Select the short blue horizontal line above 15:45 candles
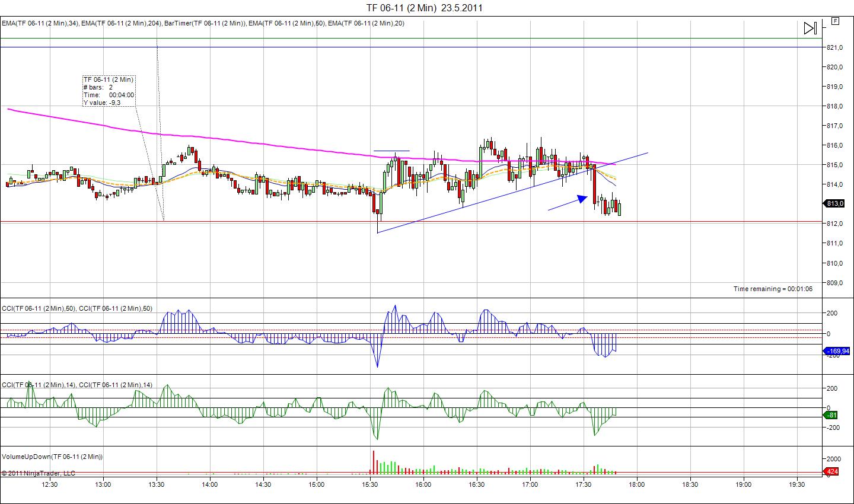 click(391, 151)
